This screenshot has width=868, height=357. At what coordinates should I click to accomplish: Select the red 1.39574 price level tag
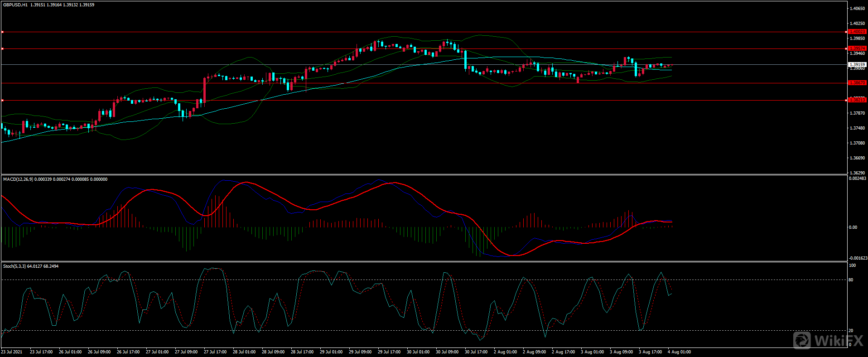click(x=857, y=48)
